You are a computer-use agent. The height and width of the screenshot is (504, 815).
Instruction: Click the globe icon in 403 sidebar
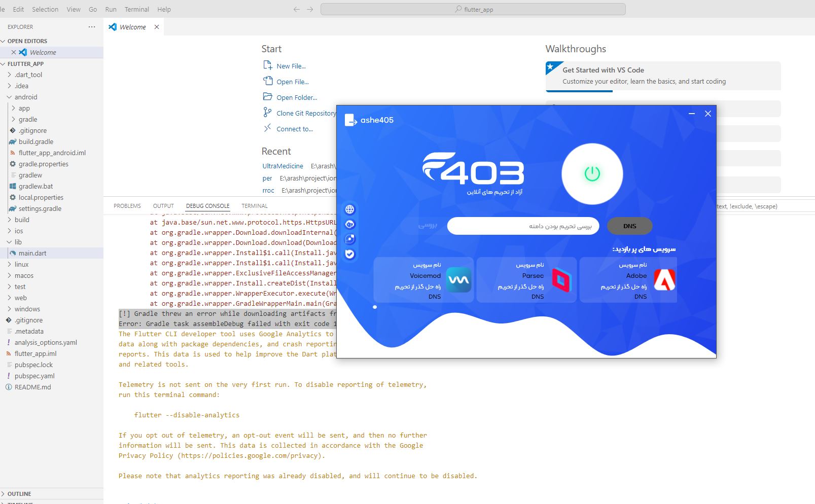point(349,209)
